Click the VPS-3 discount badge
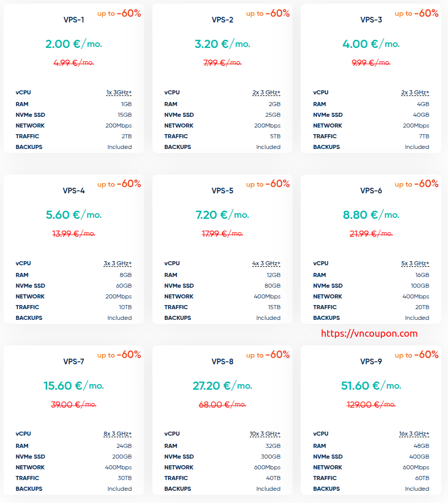 pos(416,13)
